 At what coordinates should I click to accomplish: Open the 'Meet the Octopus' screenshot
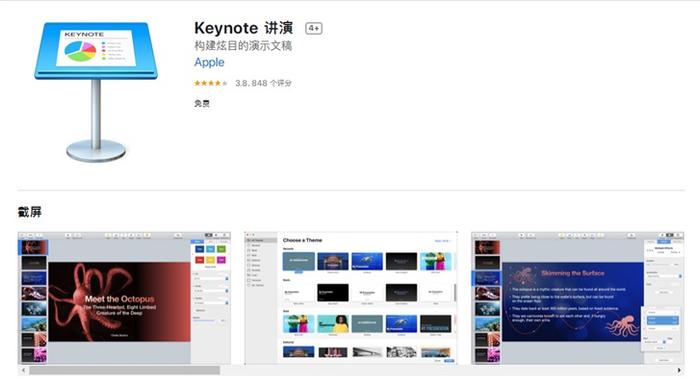(x=125, y=297)
